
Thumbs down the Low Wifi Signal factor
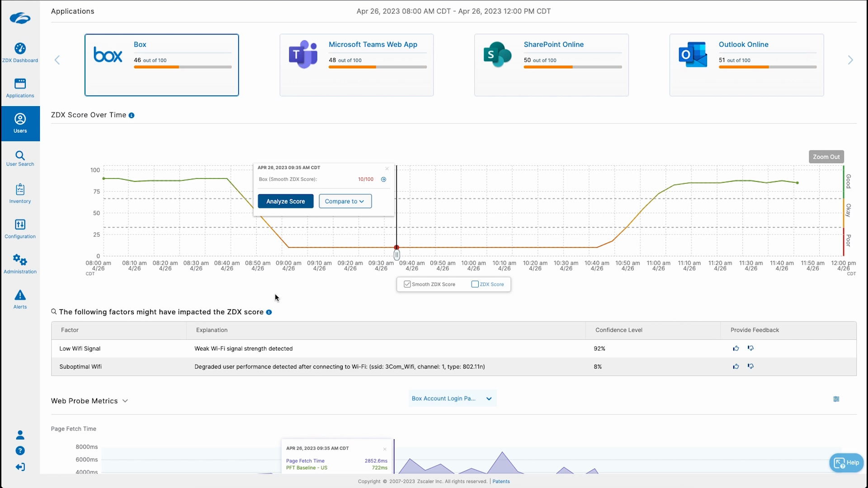pos(750,348)
